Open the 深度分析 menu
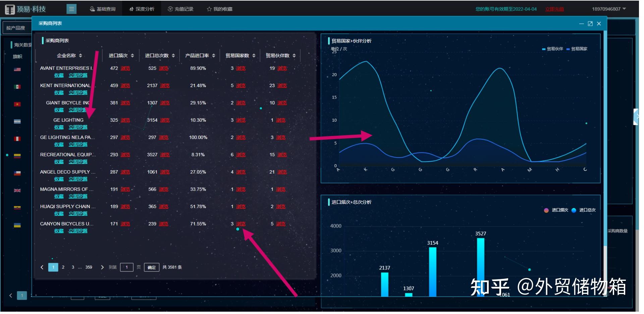This screenshot has width=644, height=314. (142, 9)
